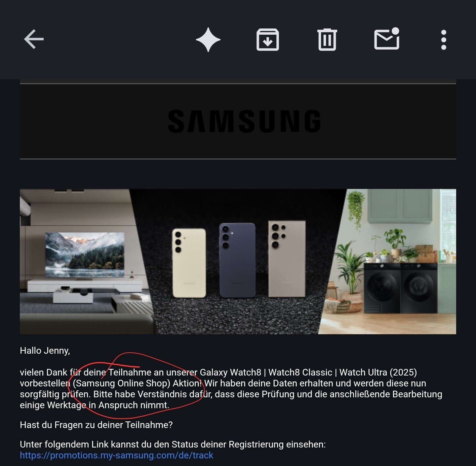Go back using the back arrow

click(x=34, y=39)
